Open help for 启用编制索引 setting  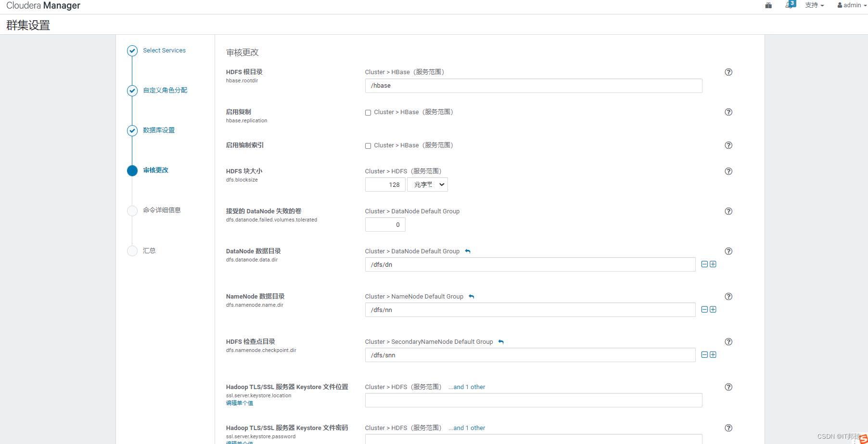(728, 145)
